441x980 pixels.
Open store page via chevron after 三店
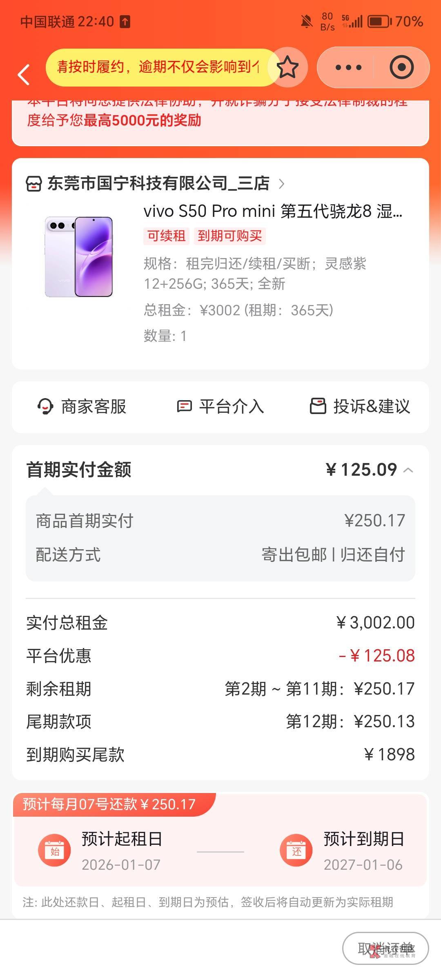pyautogui.click(x=281, y=184)
